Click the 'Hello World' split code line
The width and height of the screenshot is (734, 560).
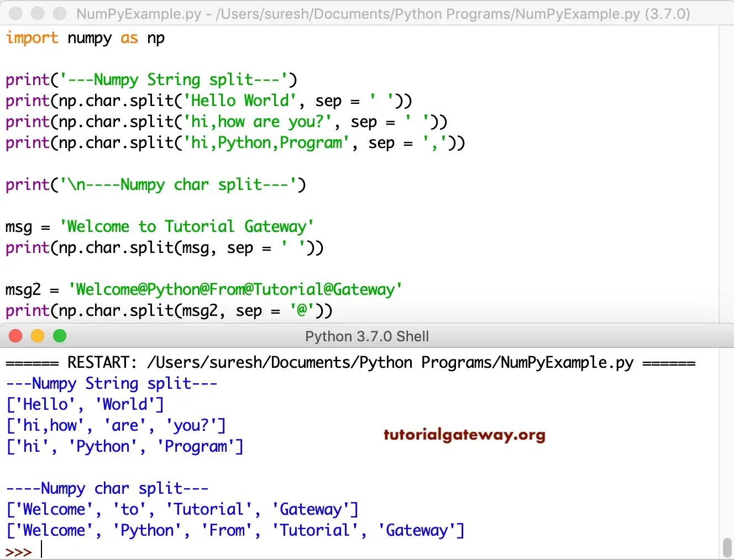click(209, 101)
